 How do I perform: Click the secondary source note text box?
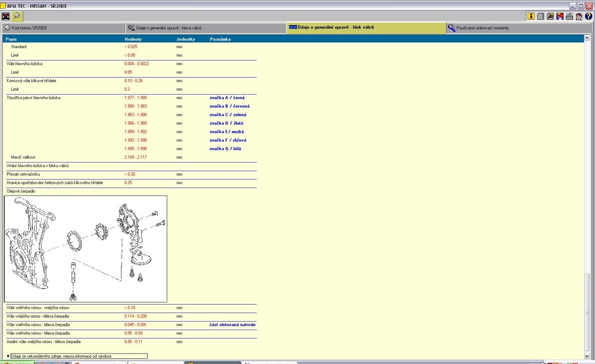(x=77, y=356)
